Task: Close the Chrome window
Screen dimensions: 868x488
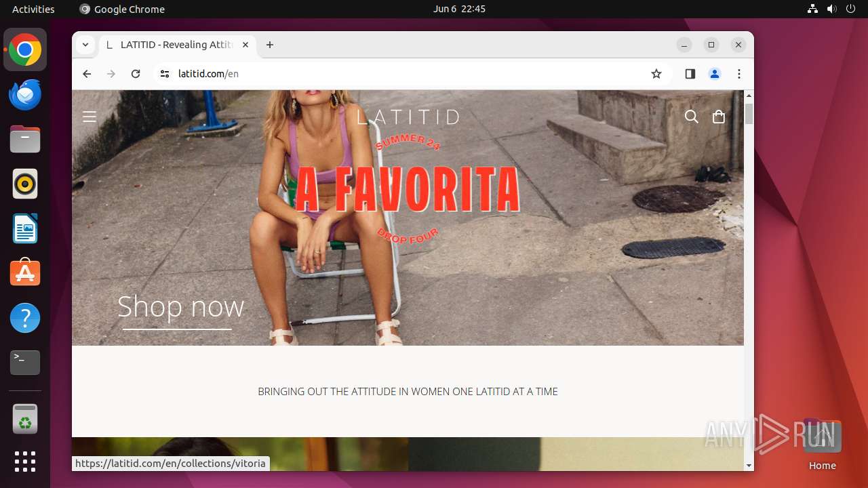Action: [x=738, y=45]
